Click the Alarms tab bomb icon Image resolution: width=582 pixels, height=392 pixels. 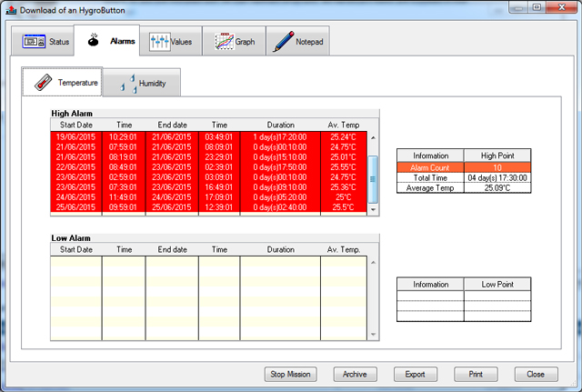click(x=93, y=40)
